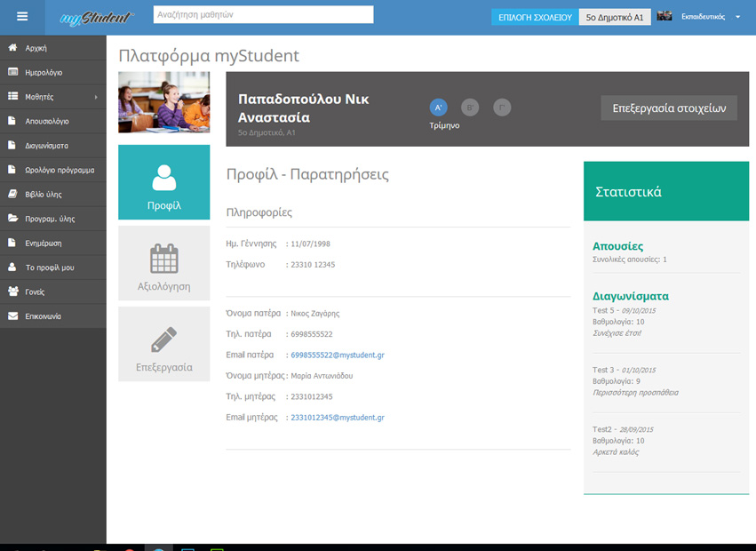Click the Αναζήτηση μαθητών search field
The image size is (756, 551).
point(263,14)
